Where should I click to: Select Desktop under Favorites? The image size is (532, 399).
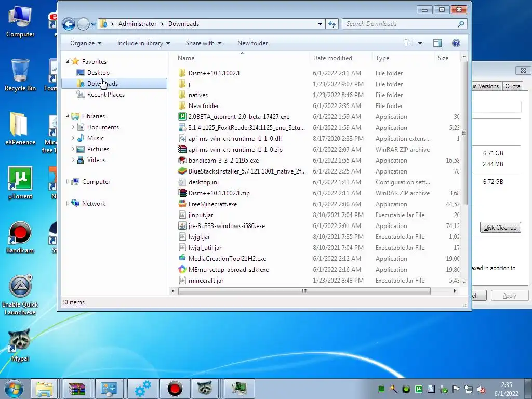pos(98,73)
